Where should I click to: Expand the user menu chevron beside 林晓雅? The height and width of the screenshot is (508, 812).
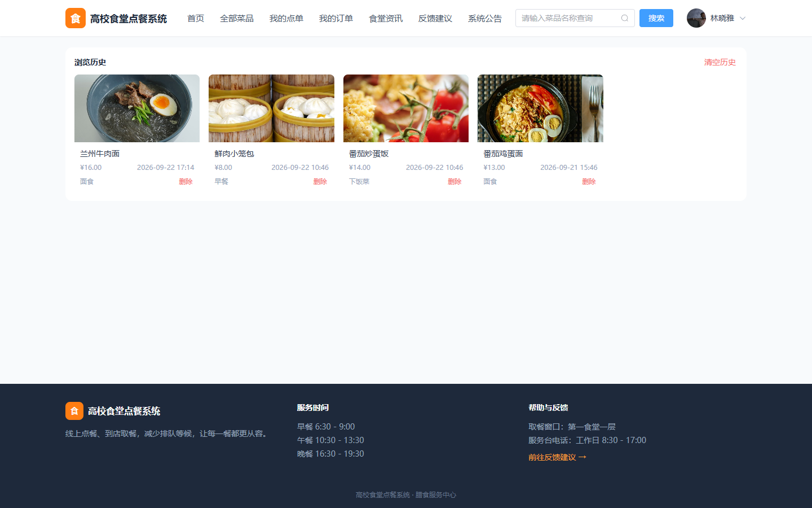pyautogui.click(x=743, y=18)
